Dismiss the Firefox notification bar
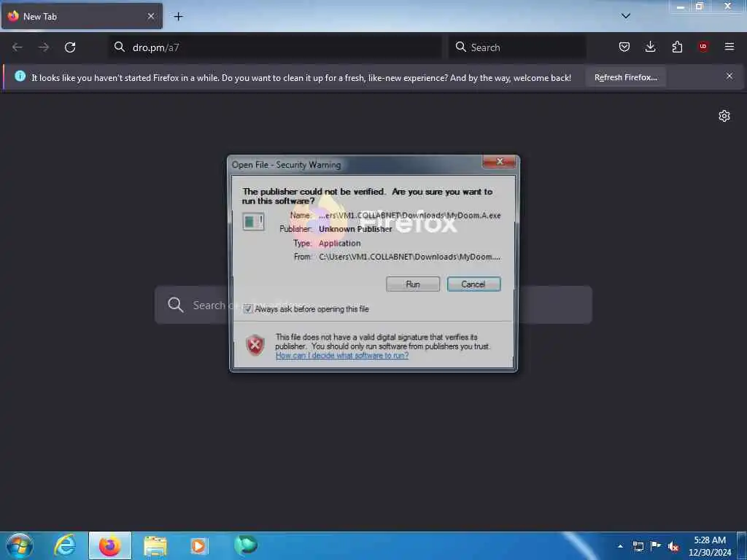The width and height of the screenshot is (747, 560). (729, 76)
